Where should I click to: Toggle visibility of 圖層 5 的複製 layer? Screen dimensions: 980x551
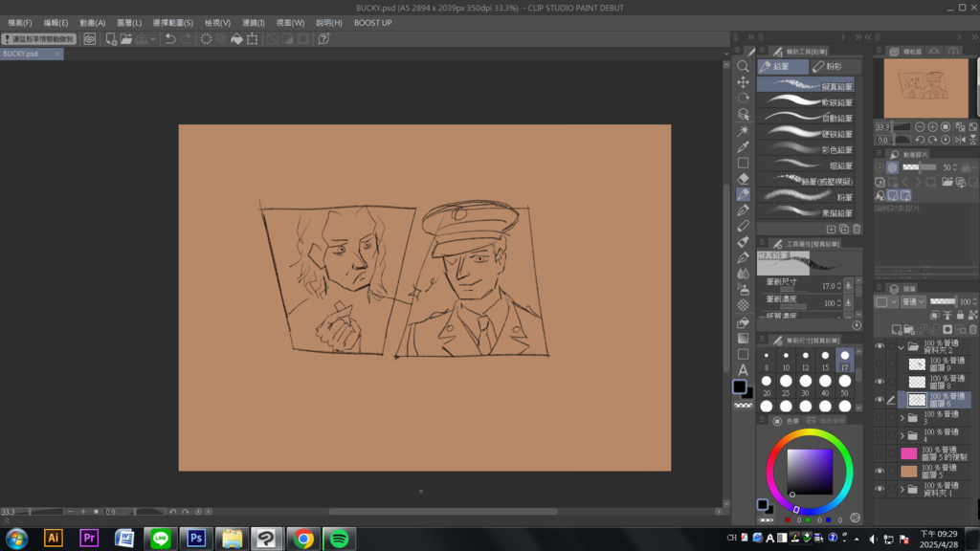tap(880, 452)
